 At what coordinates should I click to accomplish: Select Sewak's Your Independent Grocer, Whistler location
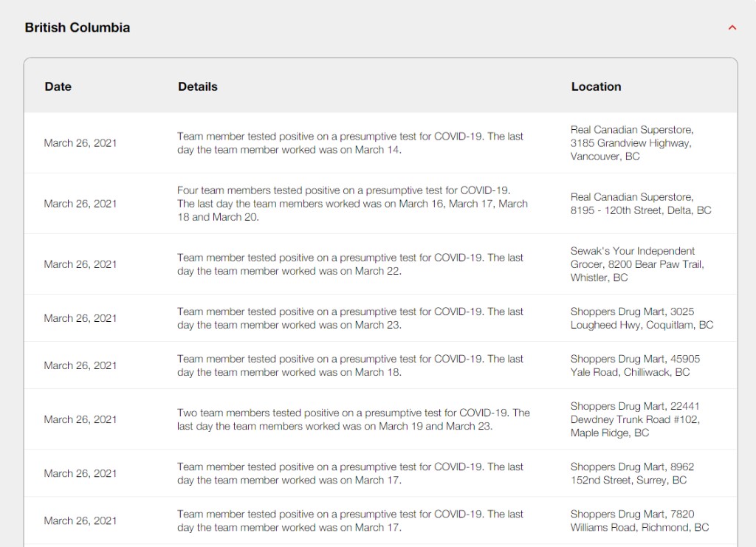[637, 264]
